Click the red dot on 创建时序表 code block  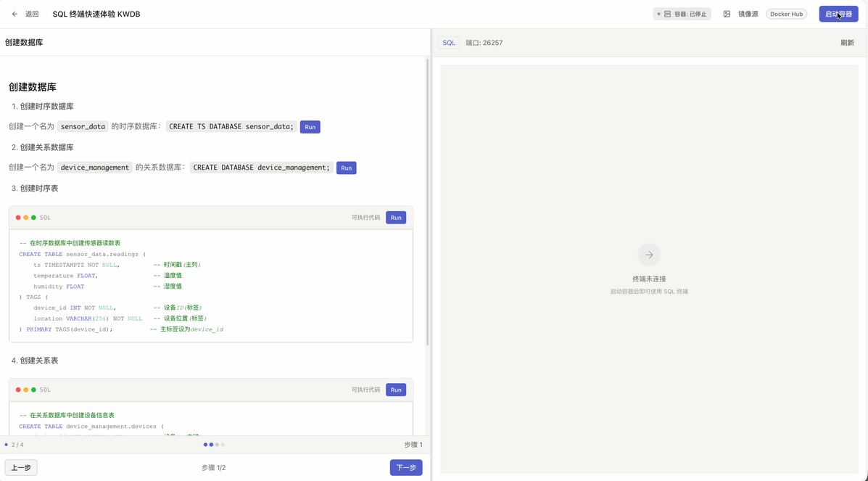[17, 217]
